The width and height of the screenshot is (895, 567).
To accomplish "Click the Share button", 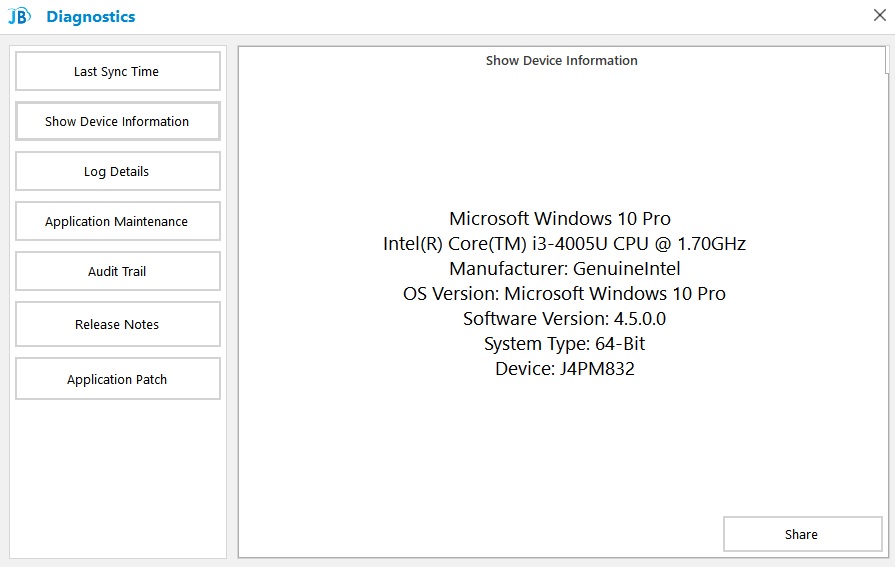I will tap(803, 534).
